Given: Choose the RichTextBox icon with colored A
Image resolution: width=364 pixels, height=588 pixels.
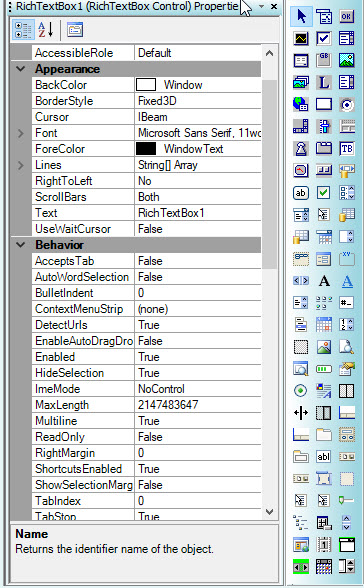Looking at the screenshot, I should (324, 391).
